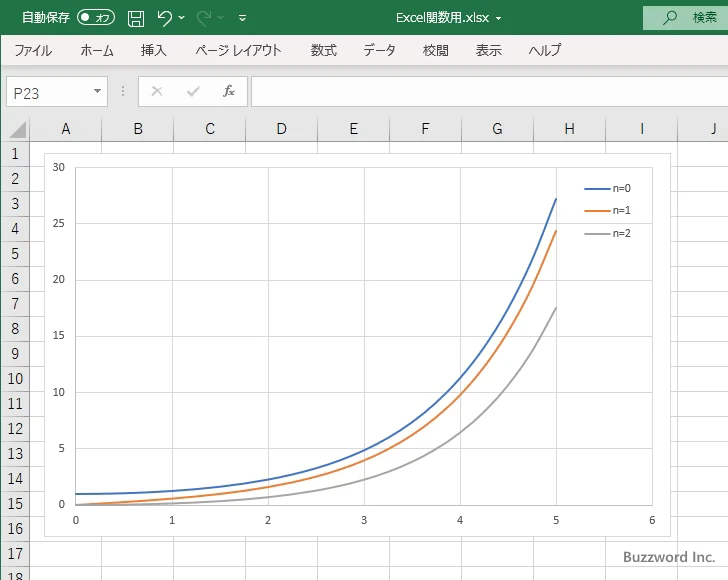
Task: Select column D header
Action: (x=282, y=129)
